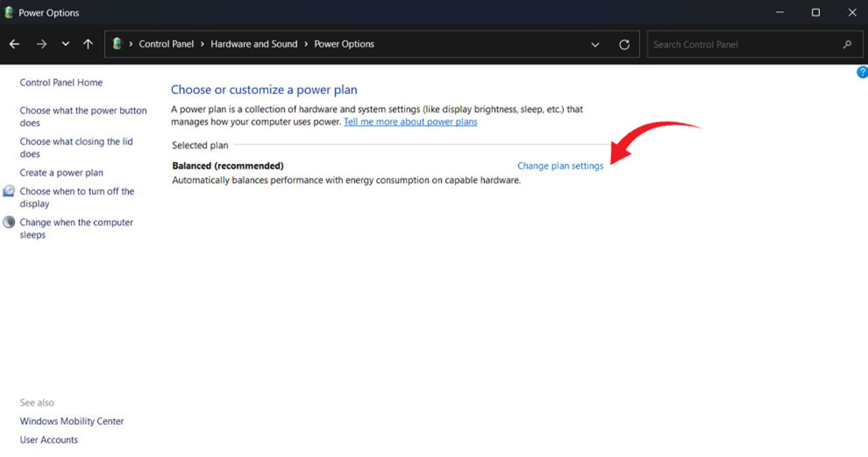Image resolution: width=868 pixels, height=457 pixels.
Task: Open Choose when to turn off display
Action: [x=77, y=197]
